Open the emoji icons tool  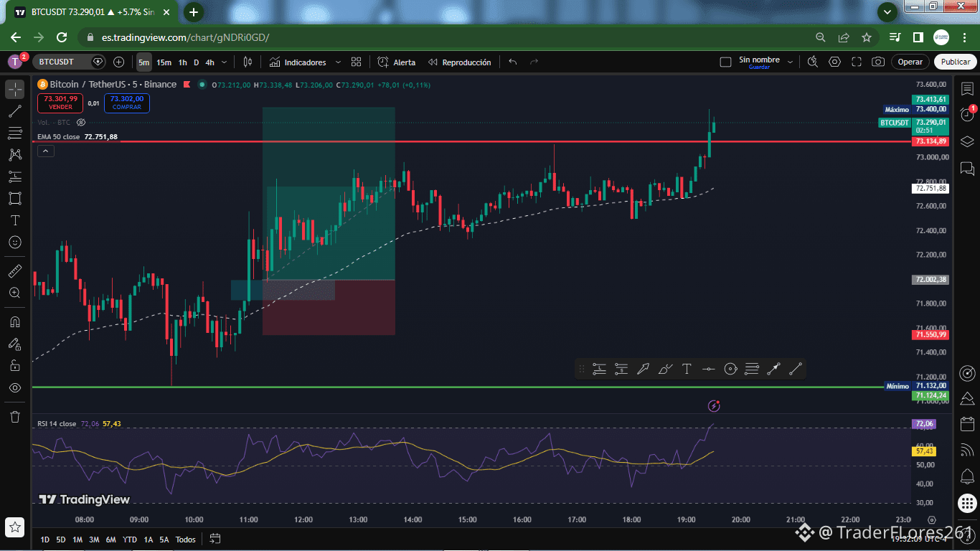click(x=15, y=242)
